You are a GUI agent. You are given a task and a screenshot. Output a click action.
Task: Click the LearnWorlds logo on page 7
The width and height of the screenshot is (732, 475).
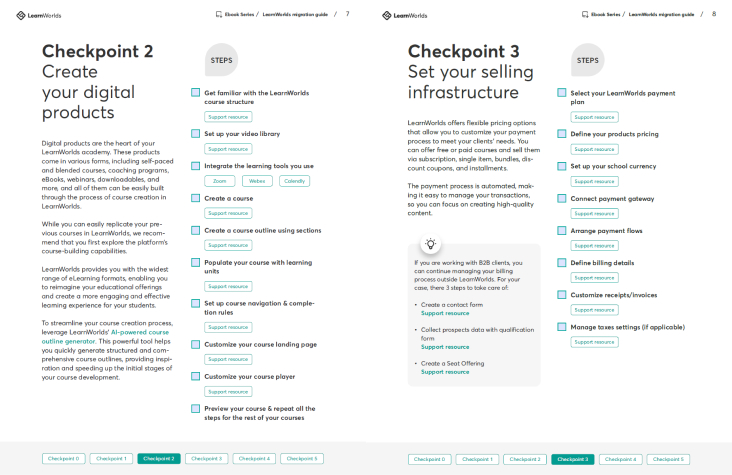coord(40,15)
